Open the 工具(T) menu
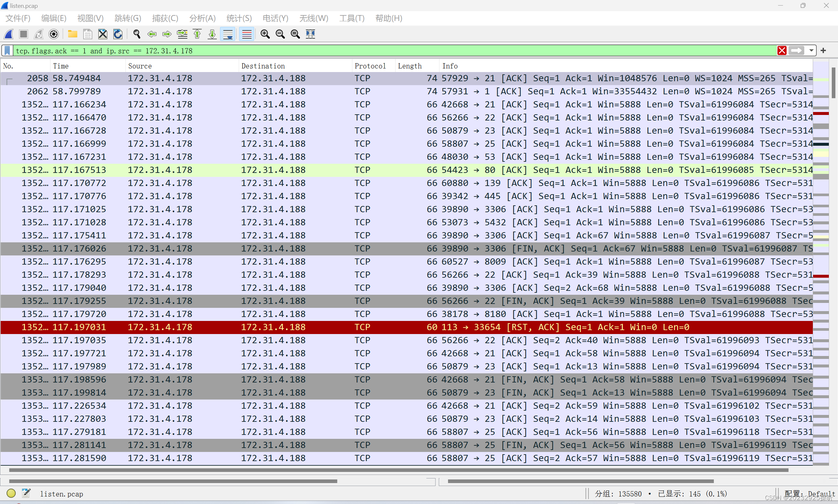The height and width of the screenshot is (504, 838). click(352, 18)
